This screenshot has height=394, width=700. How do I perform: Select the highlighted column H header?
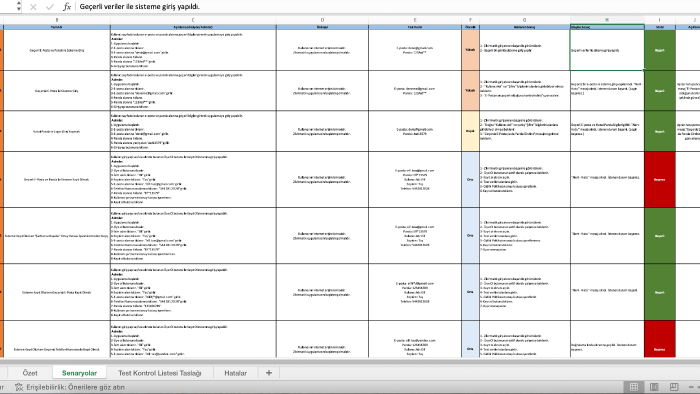tap(607, 20)
